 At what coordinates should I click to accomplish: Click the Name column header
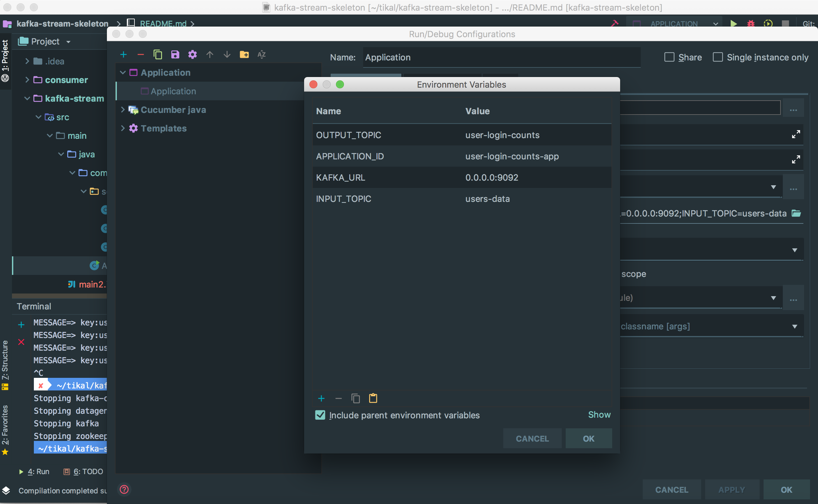tap(329, 111)
